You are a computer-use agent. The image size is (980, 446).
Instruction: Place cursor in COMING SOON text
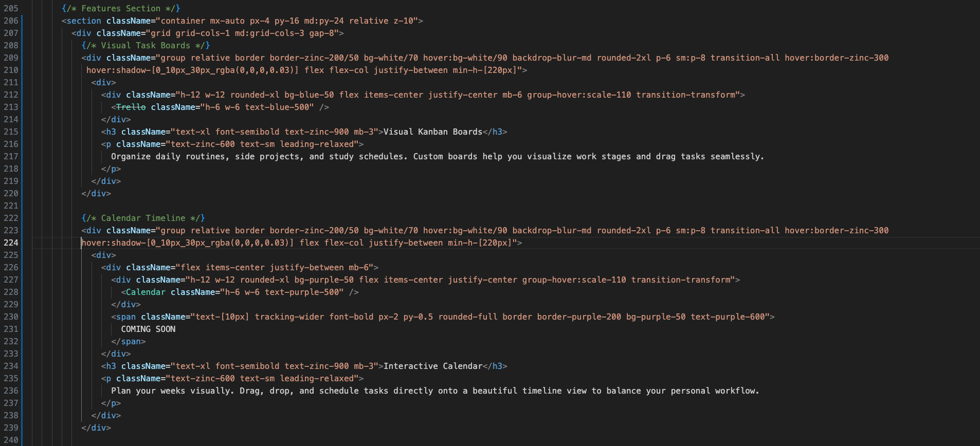coord(148,329)
